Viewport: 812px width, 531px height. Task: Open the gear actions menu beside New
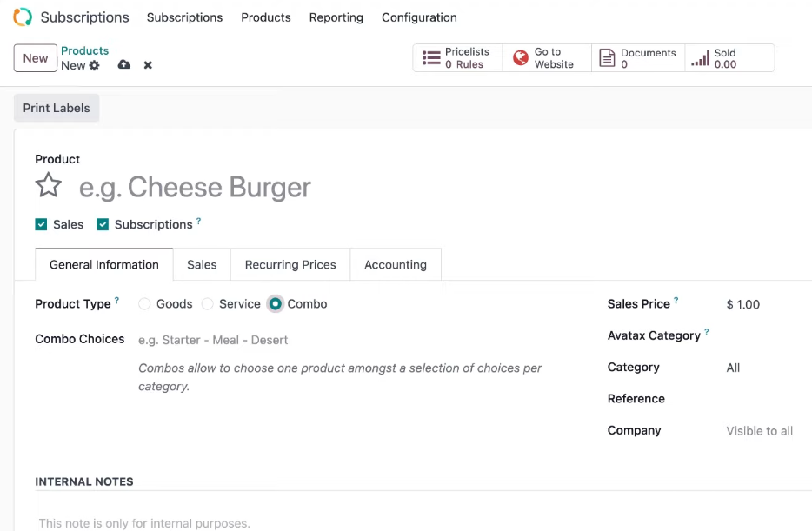point(94,66)
